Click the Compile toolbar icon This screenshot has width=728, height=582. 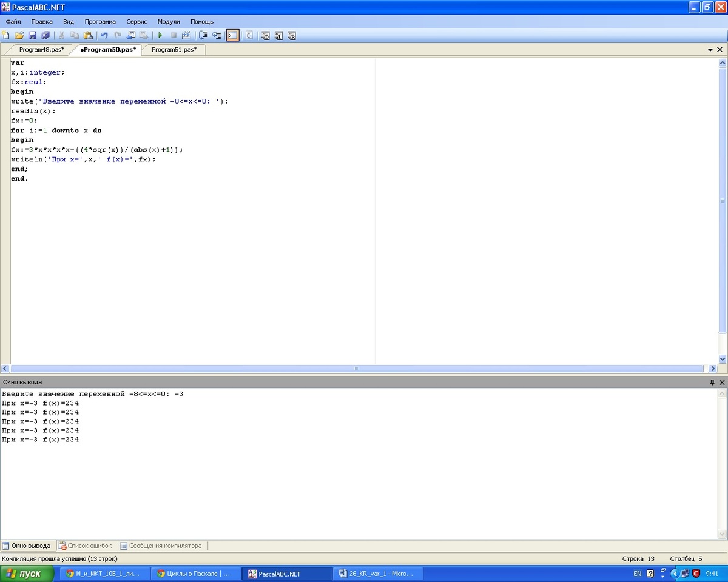coord(187,35)
